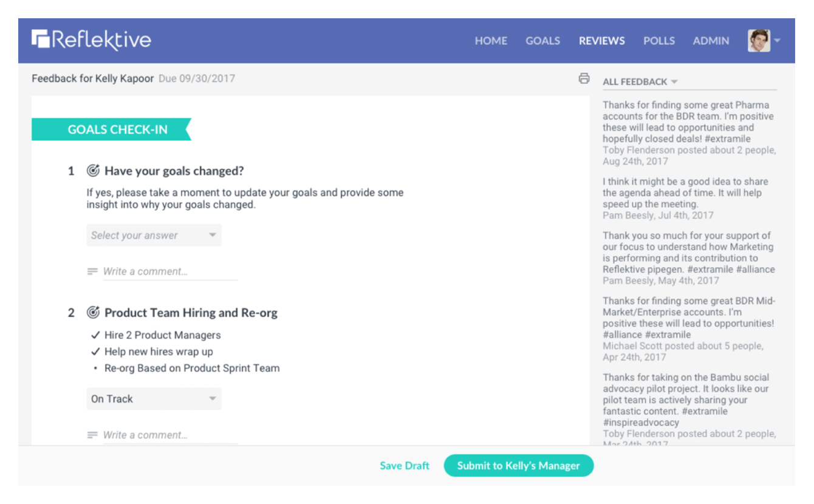Open the GOALS menu item

(542, 41)
